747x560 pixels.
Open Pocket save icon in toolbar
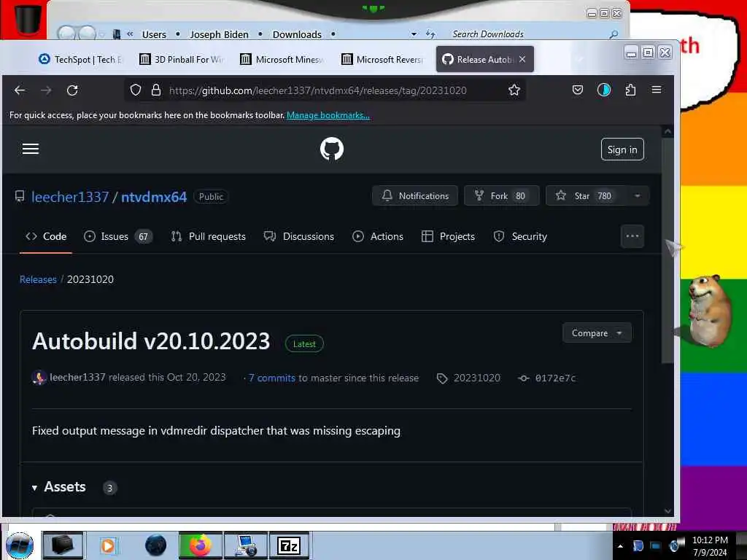pyautogui.click(x=578, y=90)
